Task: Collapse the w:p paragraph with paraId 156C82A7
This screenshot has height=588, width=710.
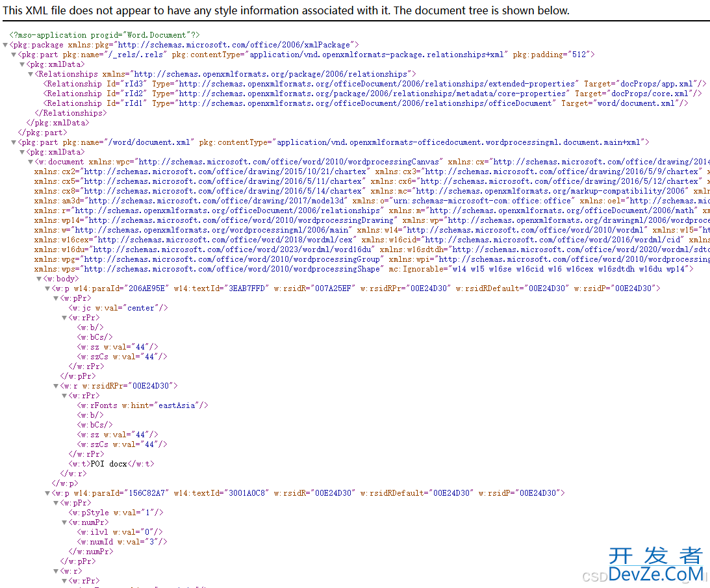Action: tap(47, 493)
